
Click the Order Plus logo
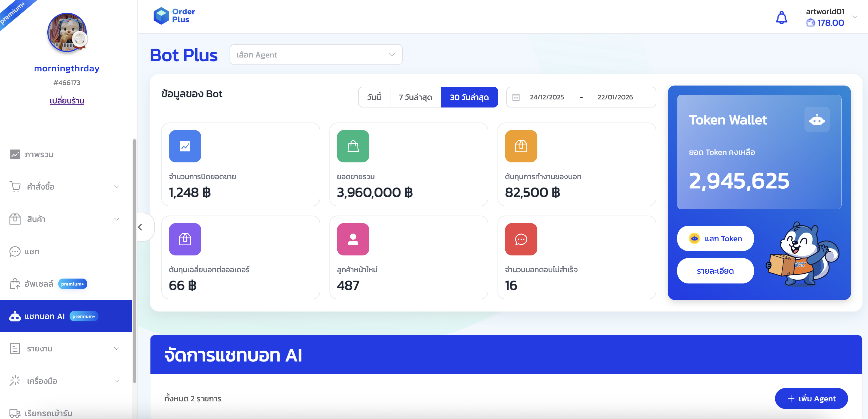[x=174, y=16]
